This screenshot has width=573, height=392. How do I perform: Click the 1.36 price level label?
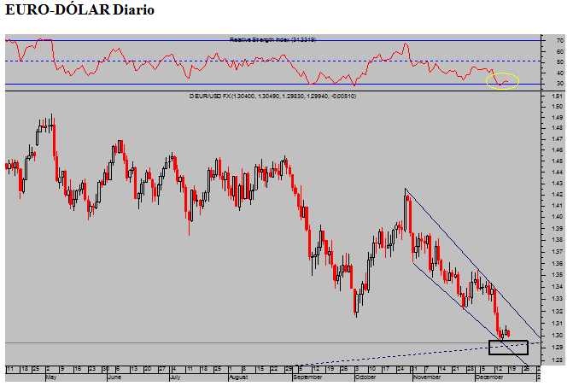557,263
